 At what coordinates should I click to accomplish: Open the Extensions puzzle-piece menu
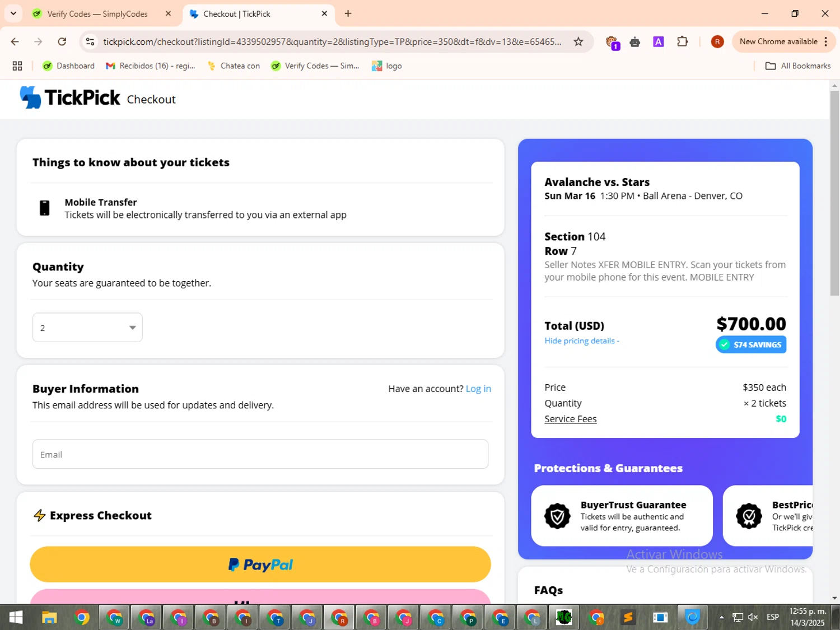[682, 41]
